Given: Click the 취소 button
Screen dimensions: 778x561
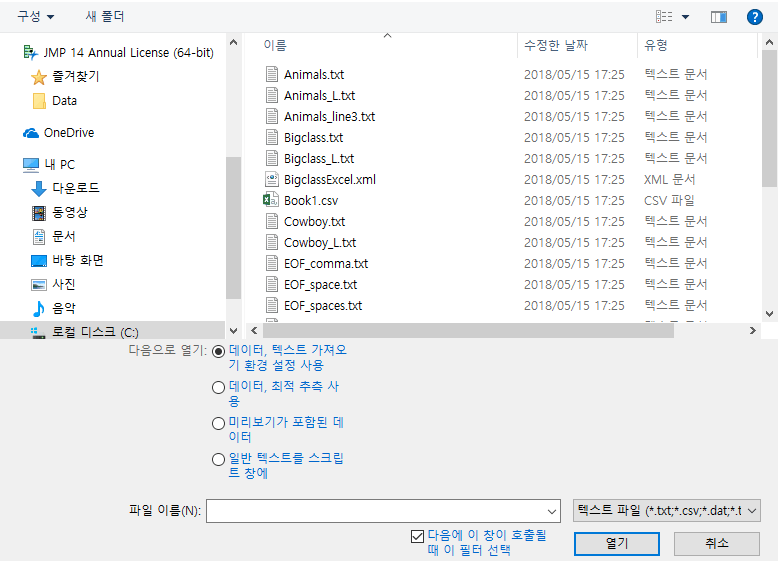Looking at the screenshot, I should pyautogui.click(x=716, y=544).
